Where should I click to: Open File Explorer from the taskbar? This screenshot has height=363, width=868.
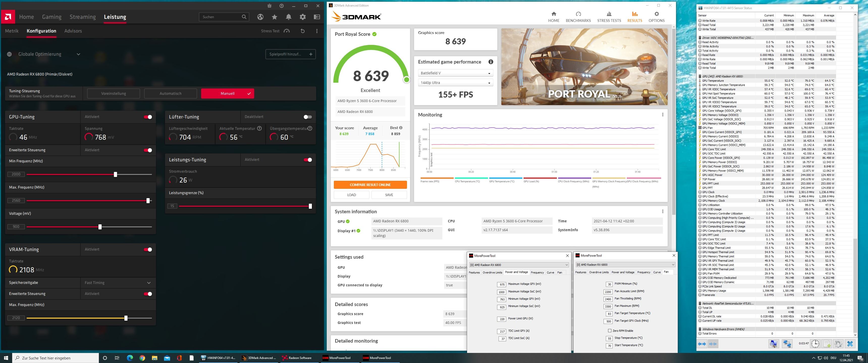point(155,358)
